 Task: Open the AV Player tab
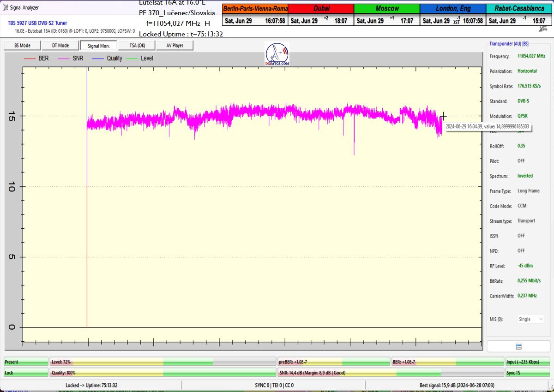[174, 46]
